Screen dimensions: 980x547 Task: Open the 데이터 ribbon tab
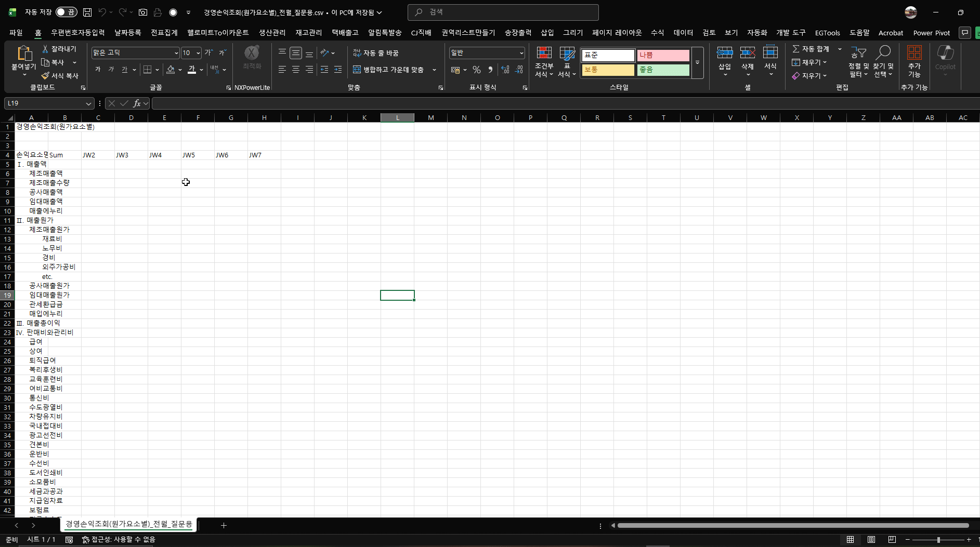(683, 33)
